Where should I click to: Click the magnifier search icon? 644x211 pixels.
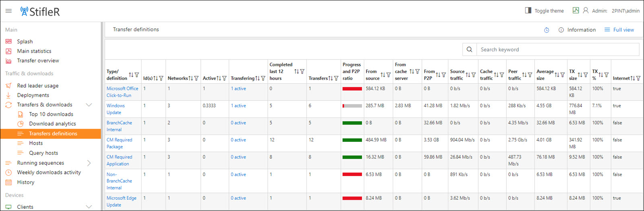(x=469, y=49)
